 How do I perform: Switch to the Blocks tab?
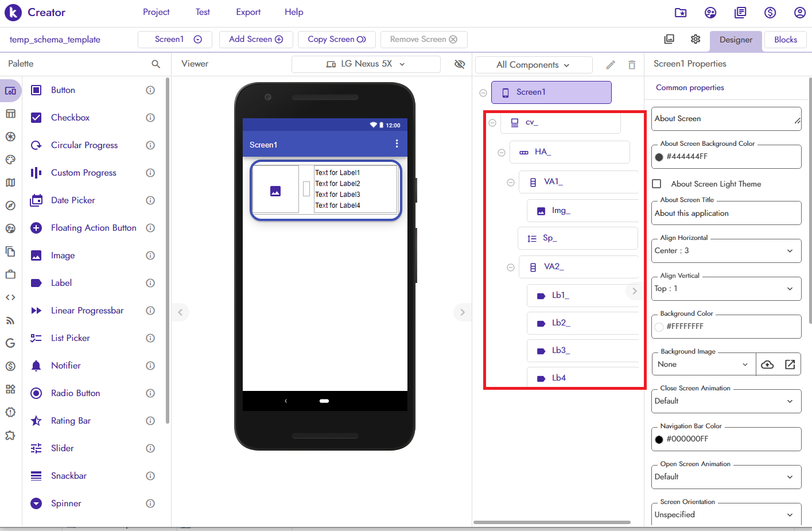[785, 40]
